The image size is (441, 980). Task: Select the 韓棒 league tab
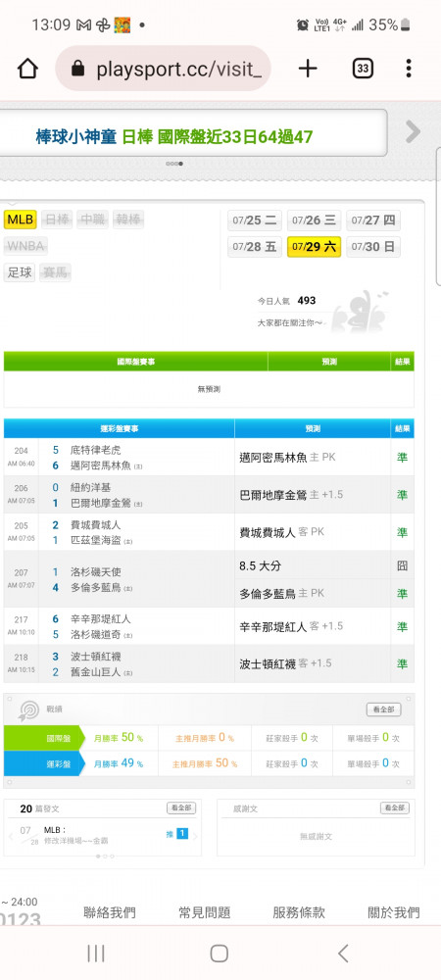coord(128,220)
